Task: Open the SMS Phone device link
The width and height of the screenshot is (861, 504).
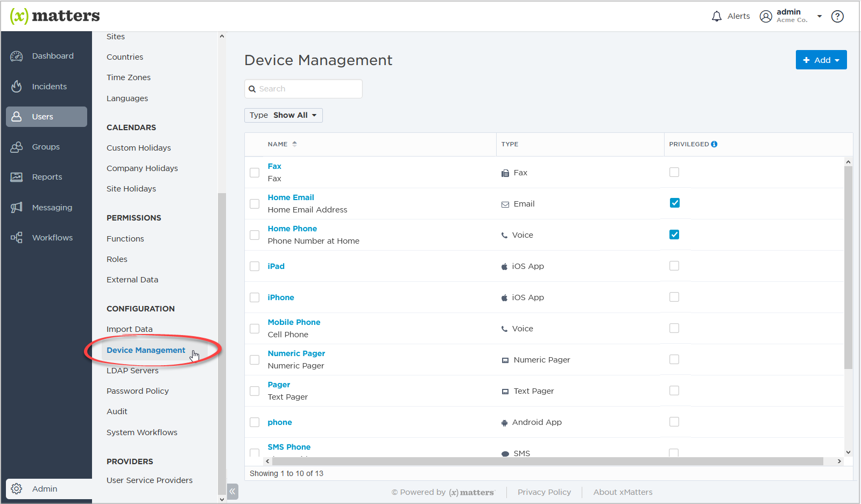Action: [x=289, y=447]
